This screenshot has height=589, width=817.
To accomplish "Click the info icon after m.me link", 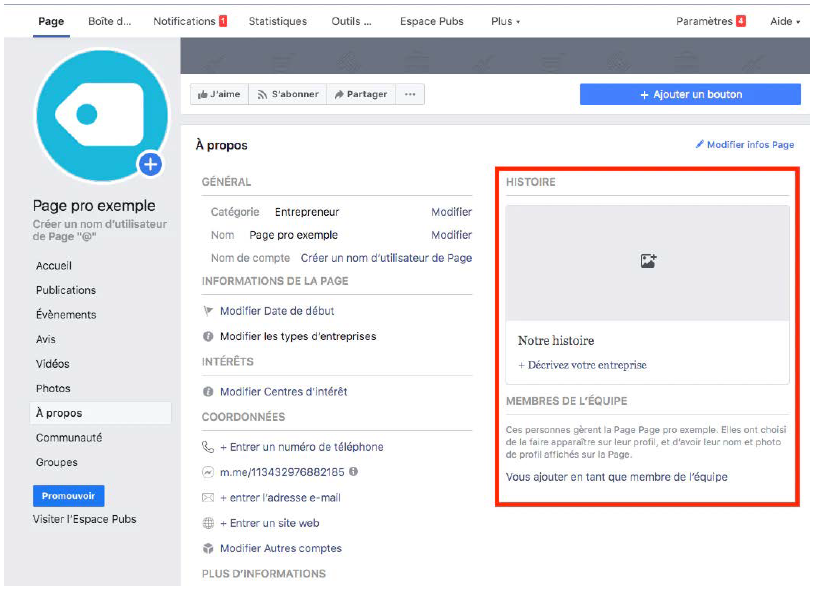I will 353,472.
